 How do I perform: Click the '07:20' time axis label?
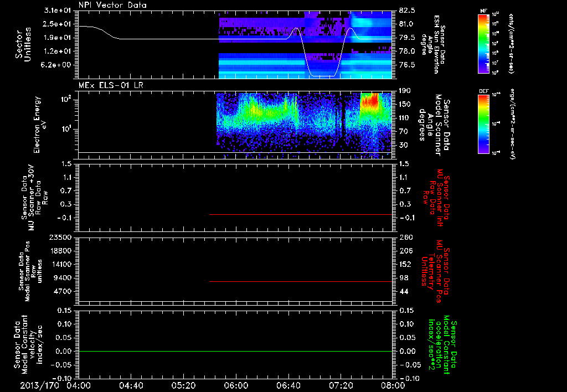341,385
